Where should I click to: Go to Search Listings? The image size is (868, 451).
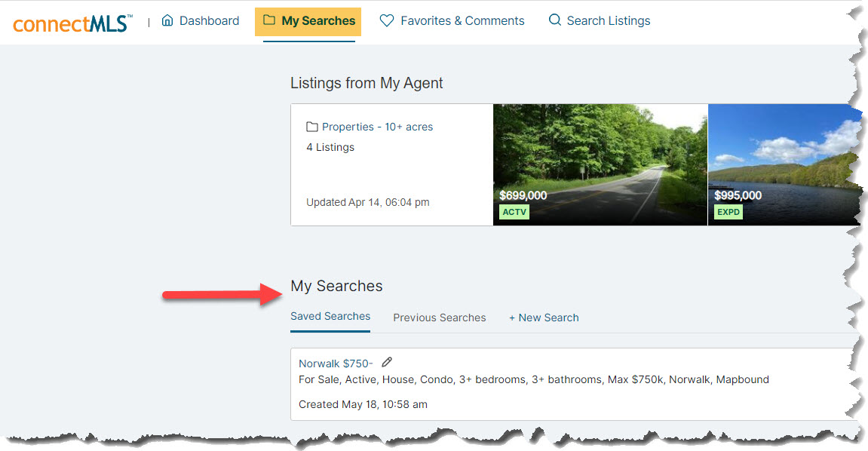(x=599, y=20)
